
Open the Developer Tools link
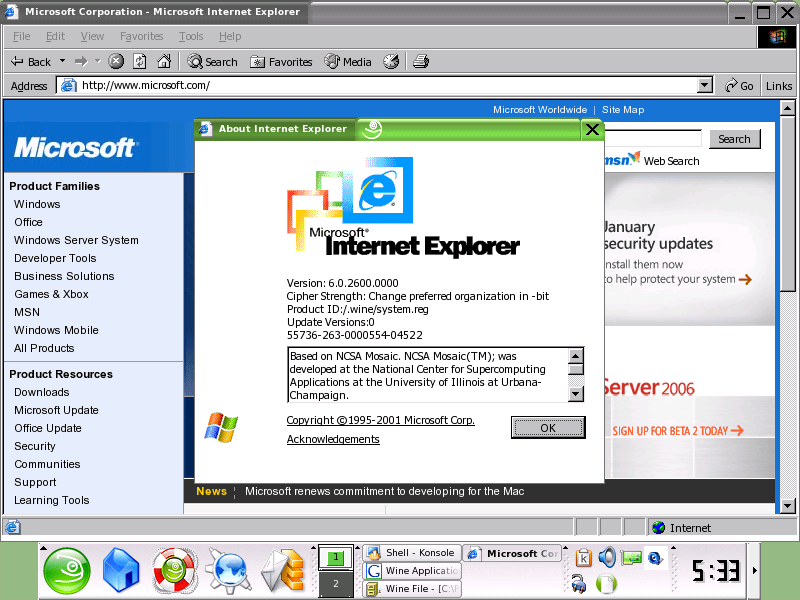tap(55, 258)
